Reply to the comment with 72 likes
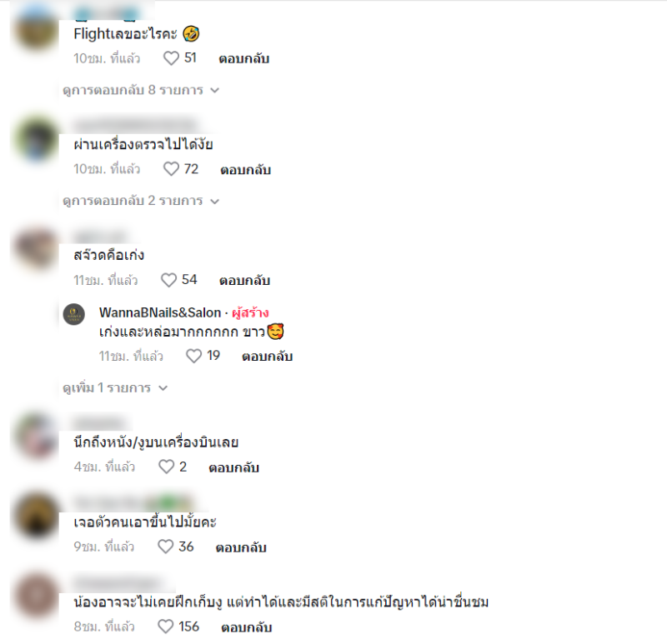This screenshot has height=644, width=667. click(245, 170)
